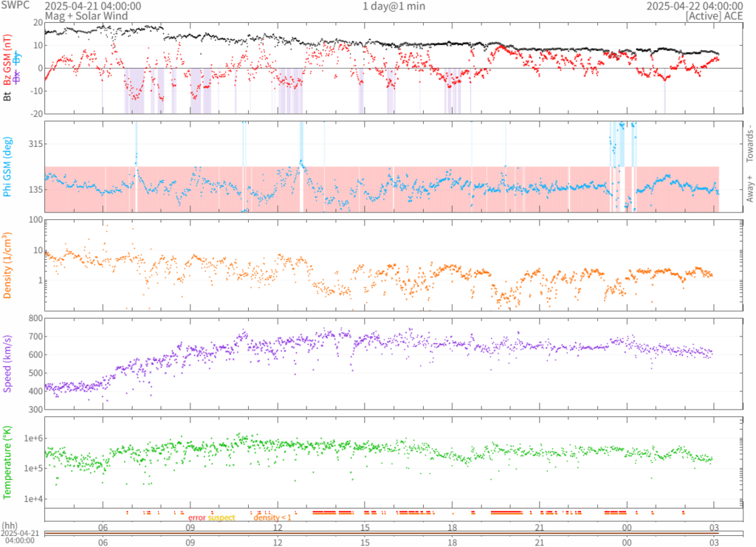The image size is (756, 547).
Task: Enable the struck-through By series
Action: coord(17,58)
